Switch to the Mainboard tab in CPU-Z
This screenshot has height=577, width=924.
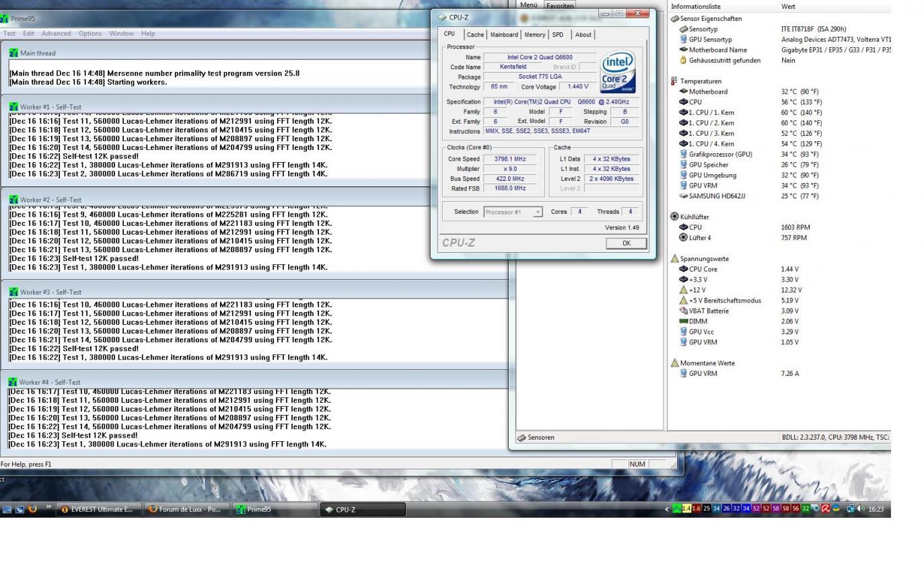504,34
